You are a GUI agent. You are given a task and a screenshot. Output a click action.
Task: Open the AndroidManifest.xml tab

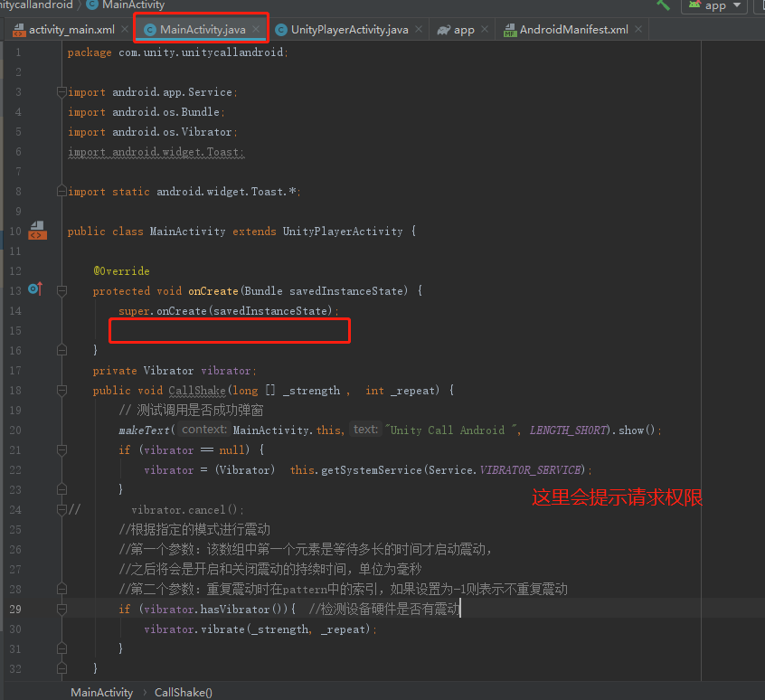pos(573,30)
